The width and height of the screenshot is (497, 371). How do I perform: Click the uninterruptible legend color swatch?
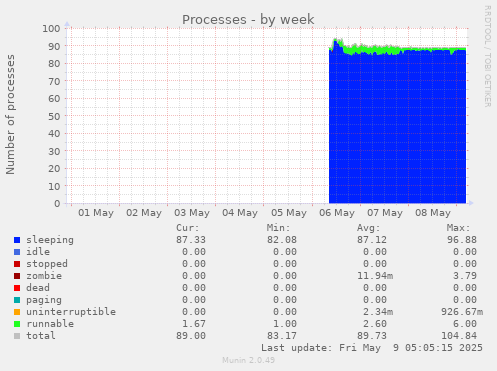tap(17, 312)
